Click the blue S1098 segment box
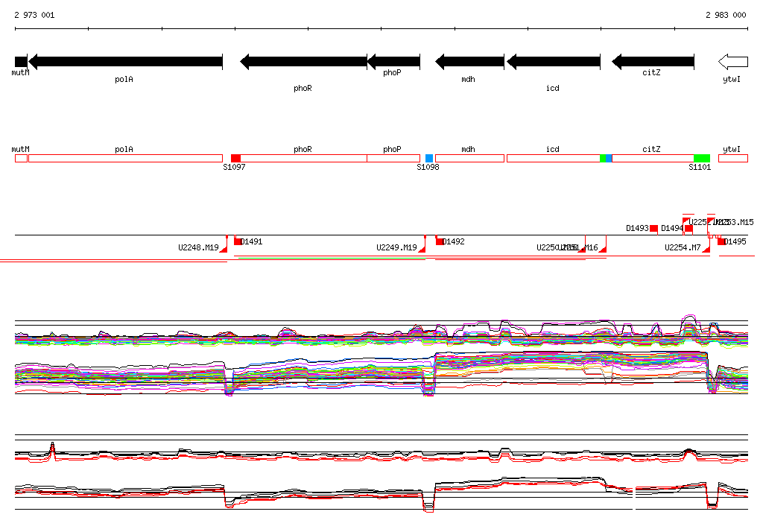This screenshot has width=763, height=532. pyautogui.click(x=429, y=158)
